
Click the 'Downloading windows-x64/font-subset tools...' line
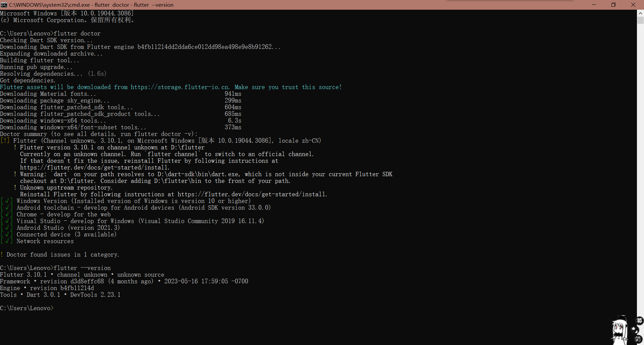pyautogui.click(x=73, y=127)
